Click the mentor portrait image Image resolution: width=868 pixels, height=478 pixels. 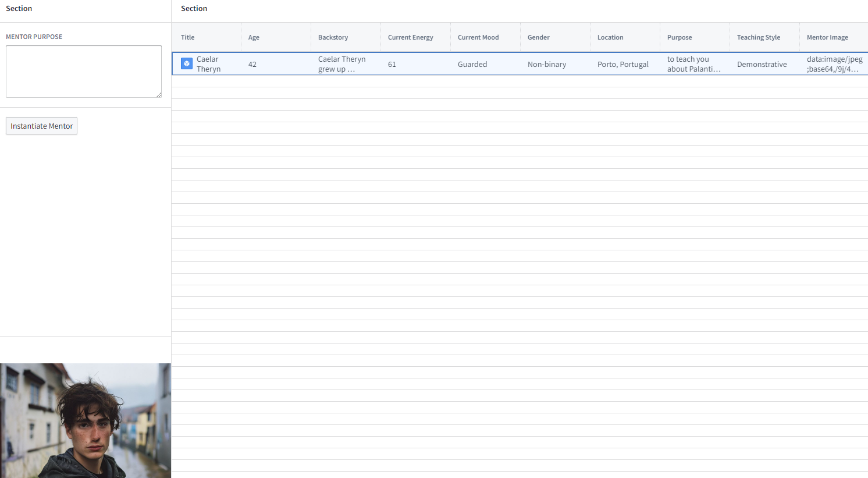tap(86, 420)
